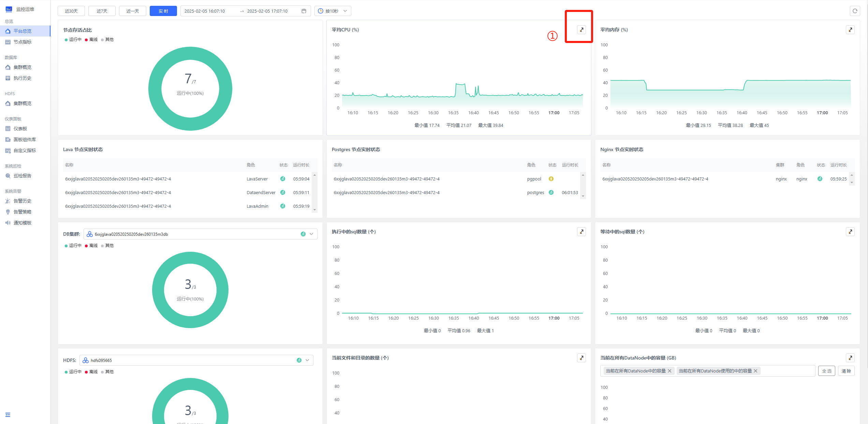The image size is (868, 424).
Task: Click postgres running status icon
Action: [551, 192]
